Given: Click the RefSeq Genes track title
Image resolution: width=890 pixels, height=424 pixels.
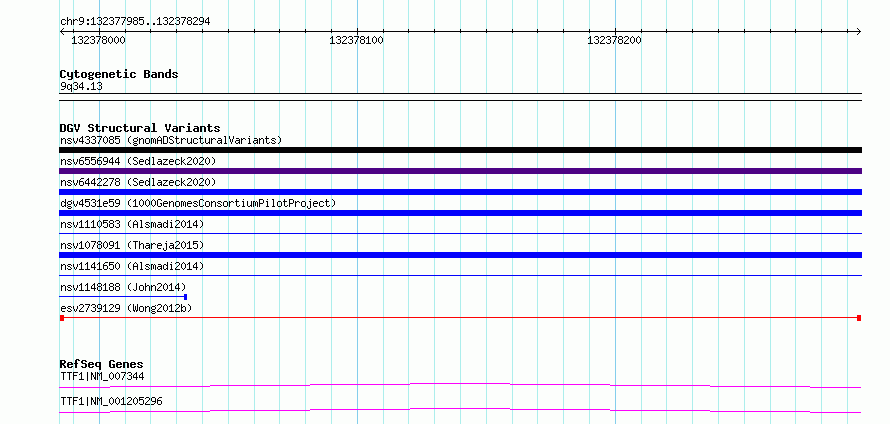Looking at the screenshot, I should [x=102, y=364].
